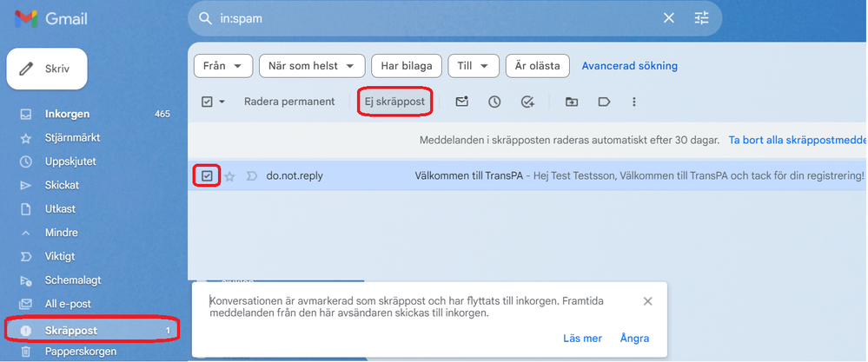This screenshot has width=868, height=362.
Task: Toggle the select-all checkbox in toolbar
Action: point(207,102)
